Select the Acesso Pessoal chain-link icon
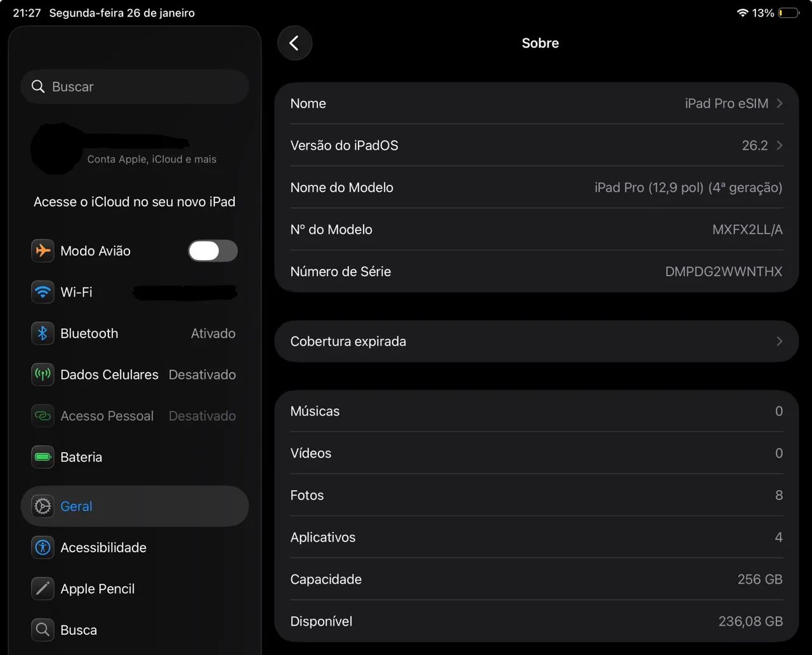 click(x=43, y=416)
